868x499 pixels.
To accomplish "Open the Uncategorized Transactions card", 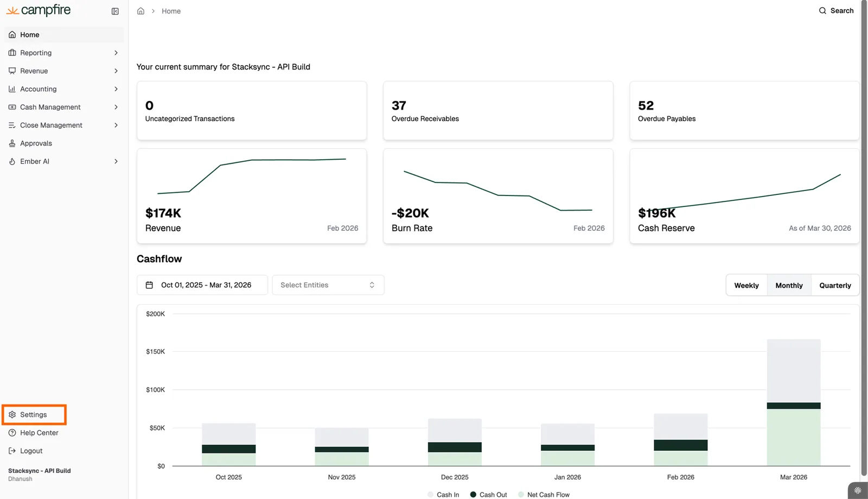I will 252,111.
